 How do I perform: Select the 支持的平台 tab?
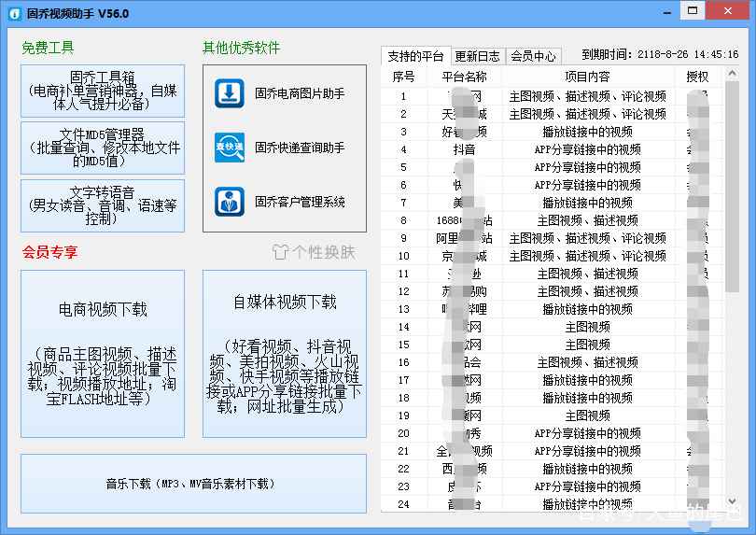click(x=416, y=56)
